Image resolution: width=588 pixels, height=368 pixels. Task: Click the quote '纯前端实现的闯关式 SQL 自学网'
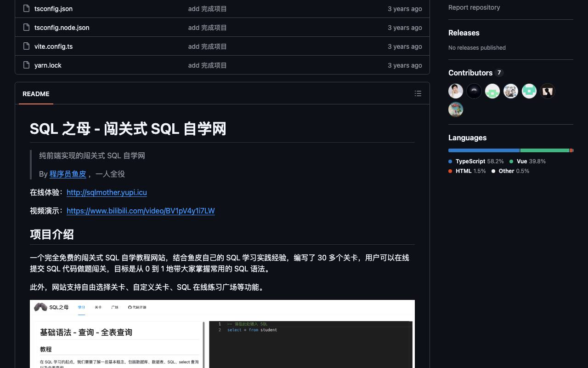pyautogui.click(x=92, y=155)
